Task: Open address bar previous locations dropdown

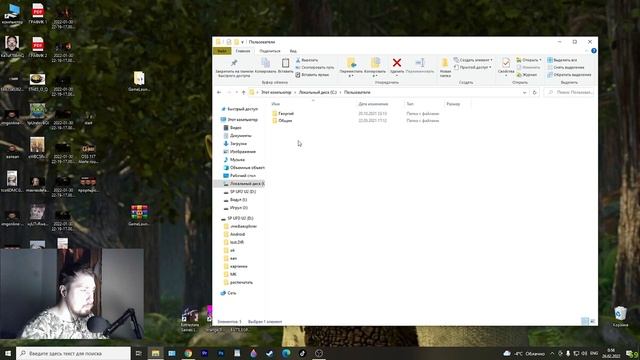Action: coord(524,93)
